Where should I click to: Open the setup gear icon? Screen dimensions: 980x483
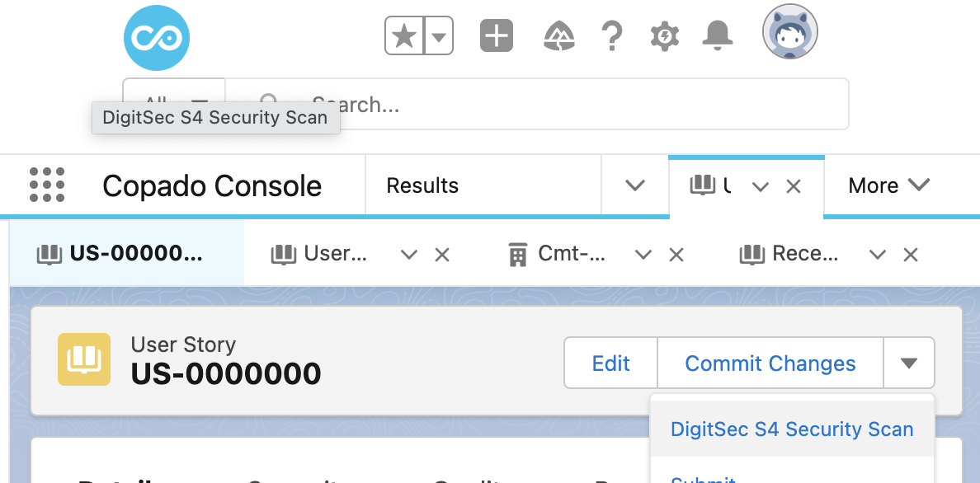(664, 35)
